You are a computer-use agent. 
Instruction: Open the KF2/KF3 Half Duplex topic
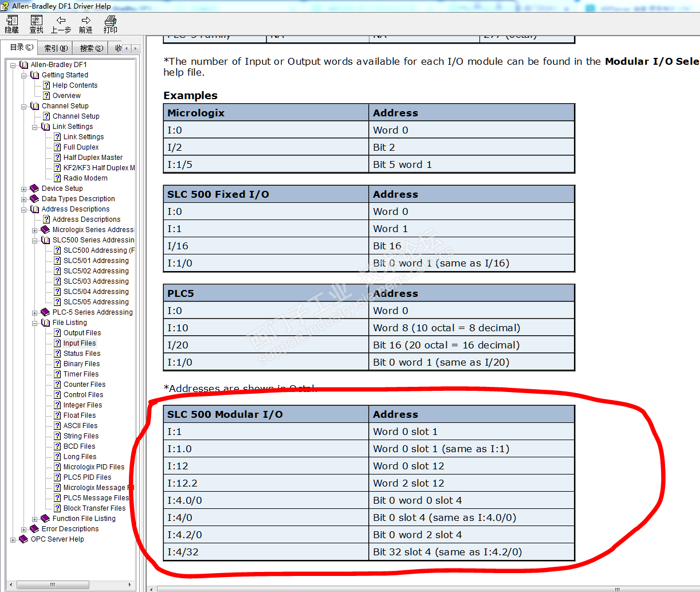99,168
